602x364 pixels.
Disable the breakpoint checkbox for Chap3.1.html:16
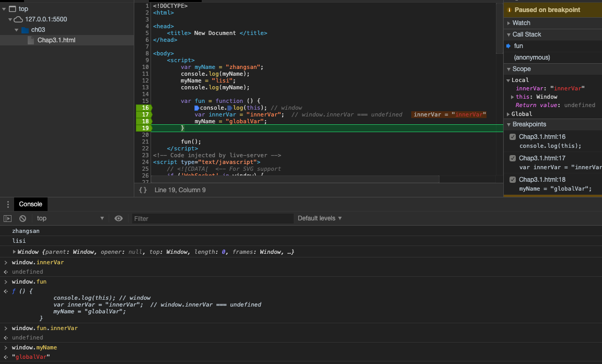pyautogui.click(x=513, y=137)
